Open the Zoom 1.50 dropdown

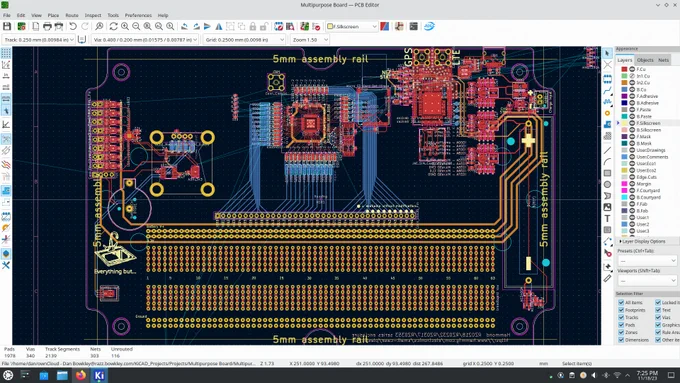(310, 39)
